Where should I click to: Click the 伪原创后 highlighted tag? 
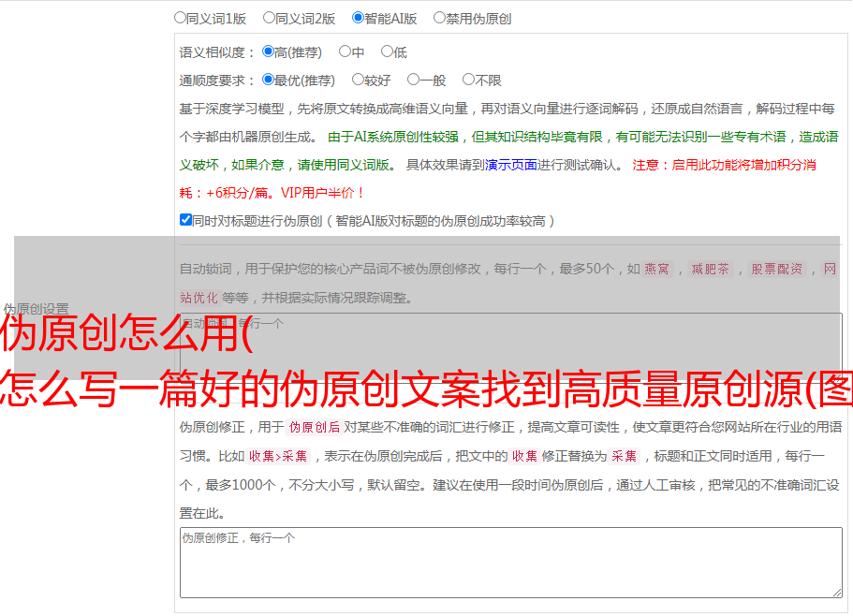click(315, 427)
